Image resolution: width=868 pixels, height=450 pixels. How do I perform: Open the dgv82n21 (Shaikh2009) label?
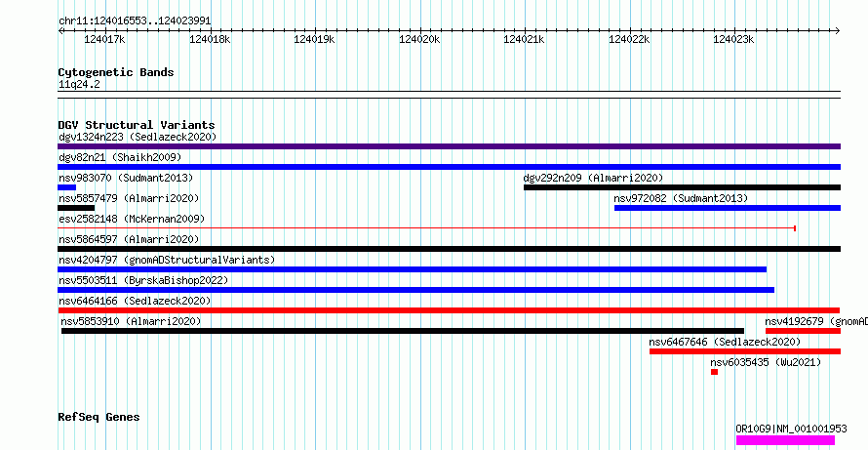point(120,157)
